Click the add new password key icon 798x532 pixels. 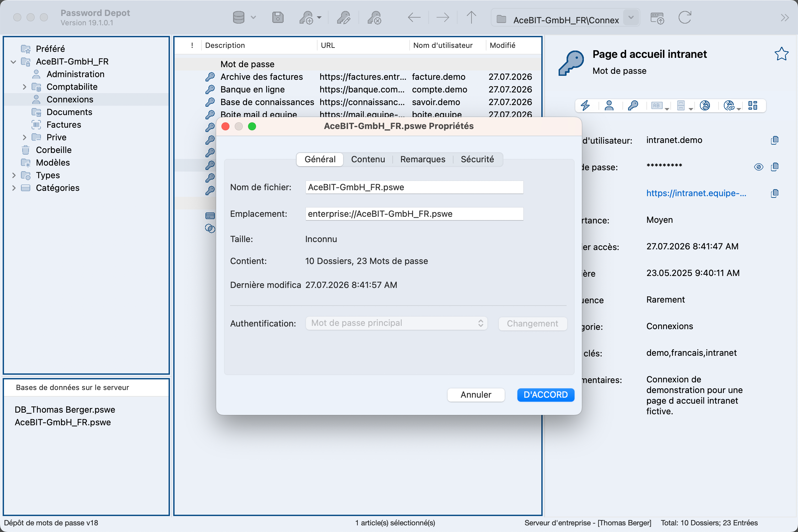coord(306,18)
